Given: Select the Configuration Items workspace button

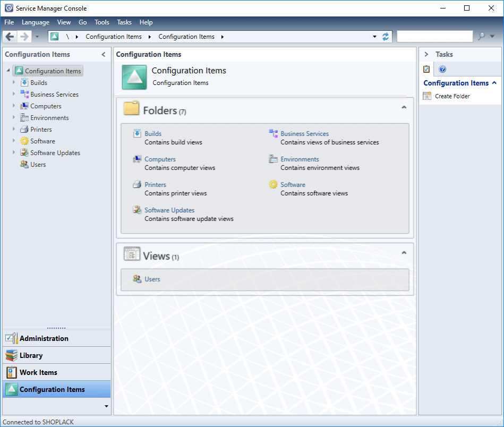Looking at the screenshot, I should tap(57, 389).
